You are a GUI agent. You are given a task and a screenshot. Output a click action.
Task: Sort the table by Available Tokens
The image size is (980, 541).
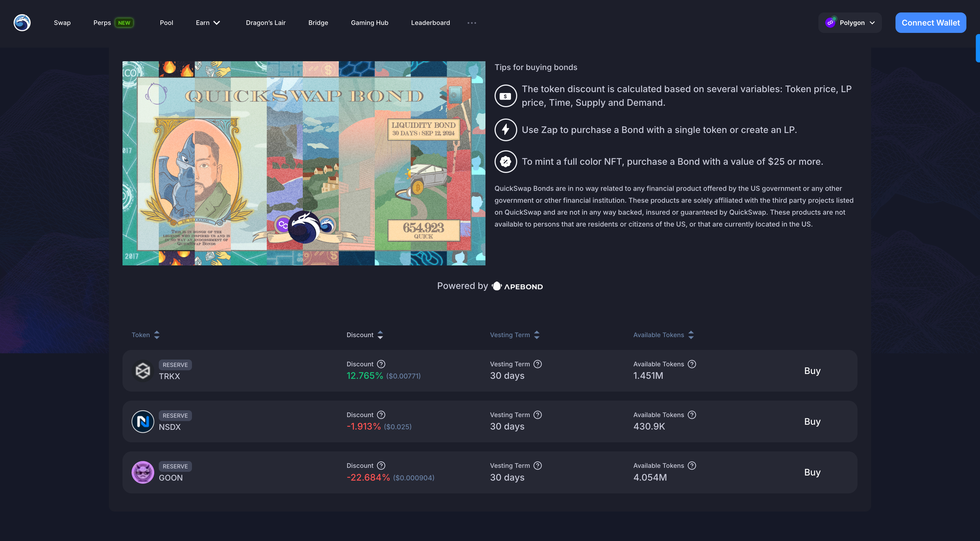tap(664, 335)
